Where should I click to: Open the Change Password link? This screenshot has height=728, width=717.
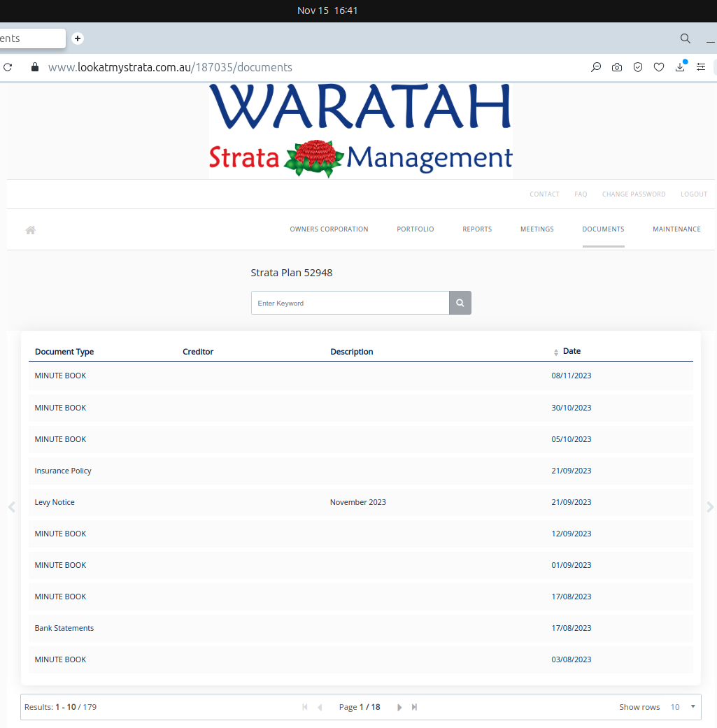point(634,194)
